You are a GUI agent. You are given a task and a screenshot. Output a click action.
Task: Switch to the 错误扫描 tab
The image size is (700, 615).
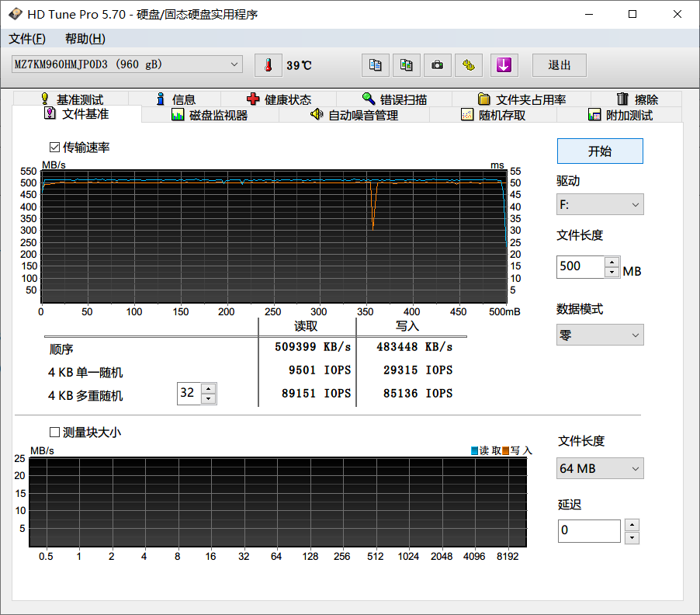(395, 99)
